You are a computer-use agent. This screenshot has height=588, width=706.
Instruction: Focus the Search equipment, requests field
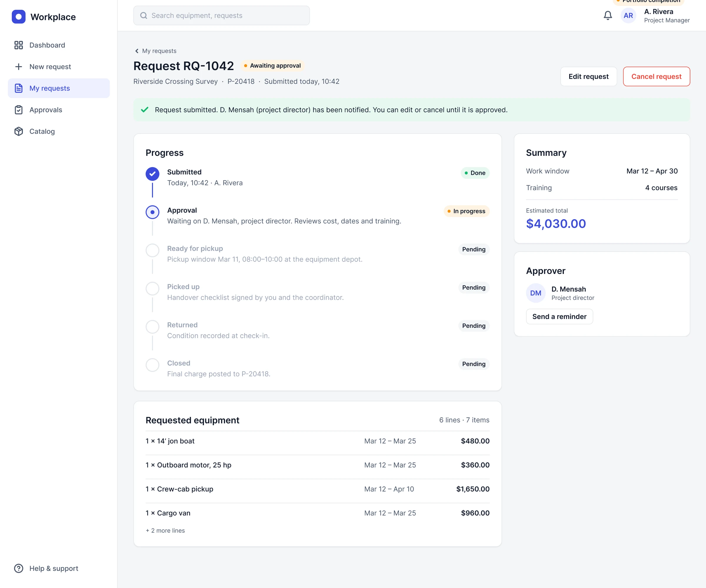click(x=222, y=16)
